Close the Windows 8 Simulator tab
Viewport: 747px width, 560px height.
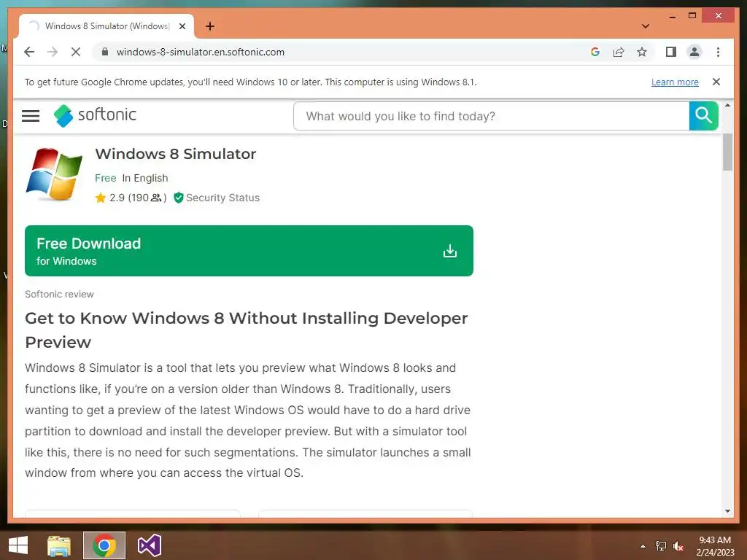click(182, 26)
